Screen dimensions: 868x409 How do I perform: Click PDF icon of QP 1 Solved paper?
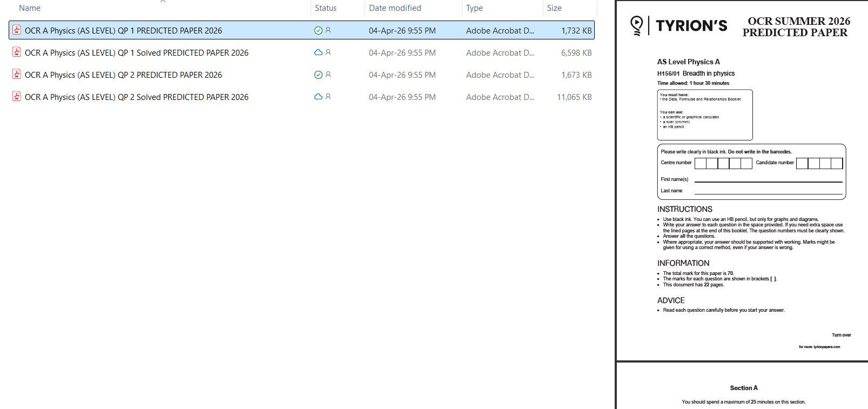(x=17, y=52)
